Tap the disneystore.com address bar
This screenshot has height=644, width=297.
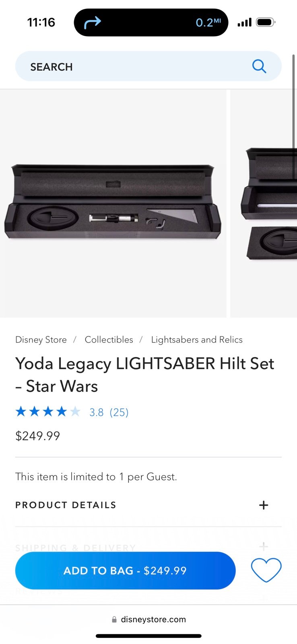coord(148,619)
